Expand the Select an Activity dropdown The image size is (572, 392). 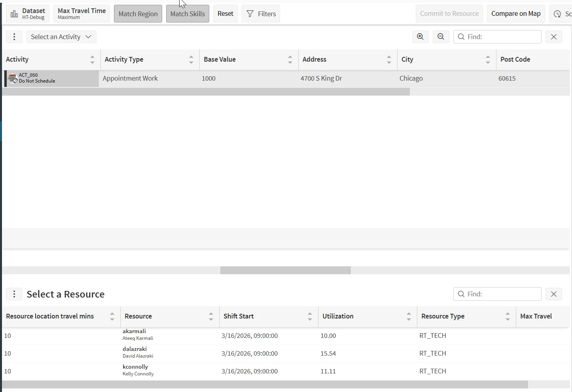point(61,37)
